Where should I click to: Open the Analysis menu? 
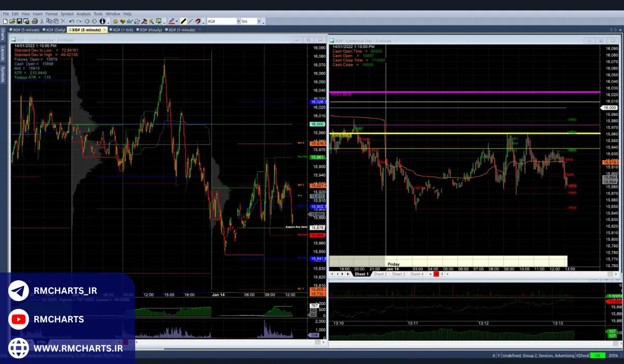click(x=83, y=14)
